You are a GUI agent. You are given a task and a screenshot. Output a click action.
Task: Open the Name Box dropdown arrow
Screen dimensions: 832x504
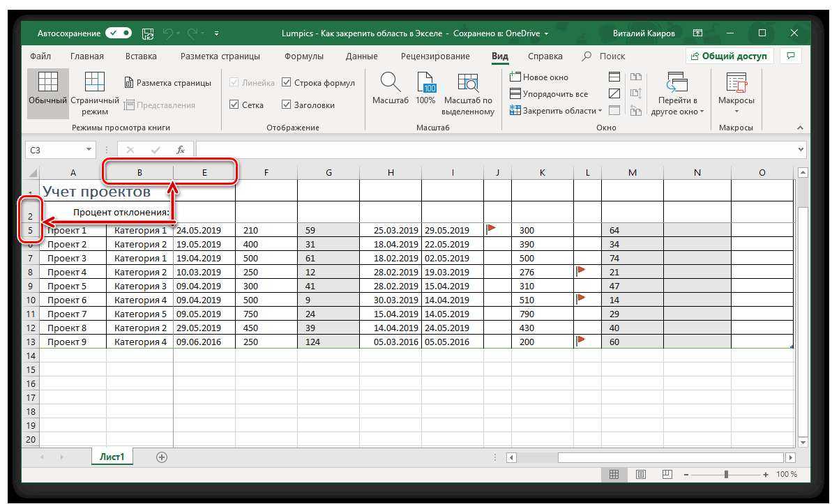89,150
